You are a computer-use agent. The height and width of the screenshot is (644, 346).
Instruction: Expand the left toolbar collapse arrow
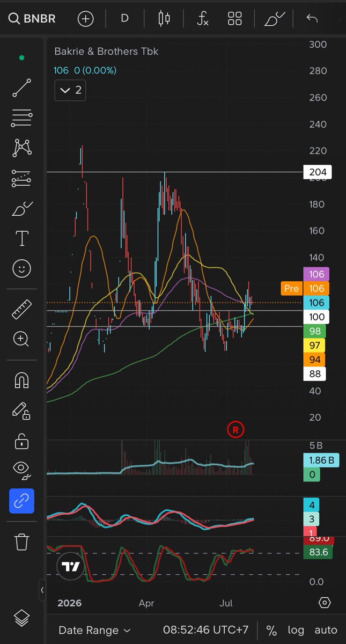(x=42, y=590)
